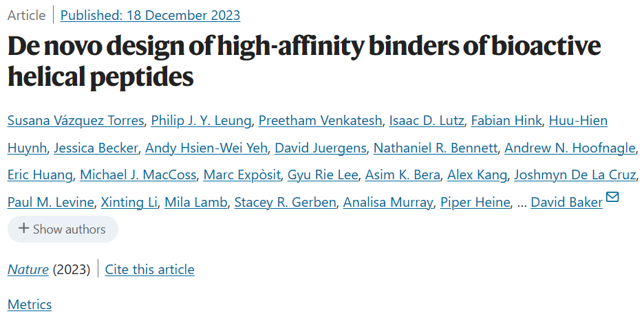This screenshot has height=316, width=644.
Task: Open the Published: 18 December 2023 link
Action: pos(150,15)
